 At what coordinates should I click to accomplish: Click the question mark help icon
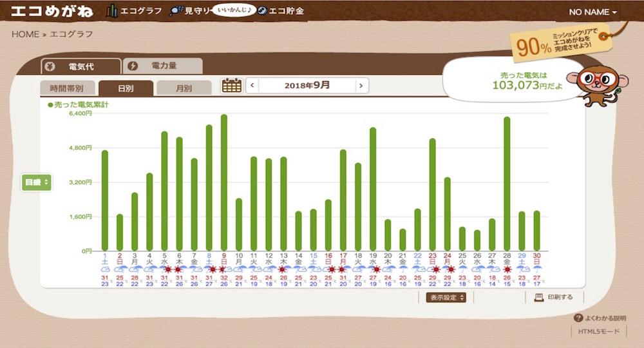[x=578, y=318]
